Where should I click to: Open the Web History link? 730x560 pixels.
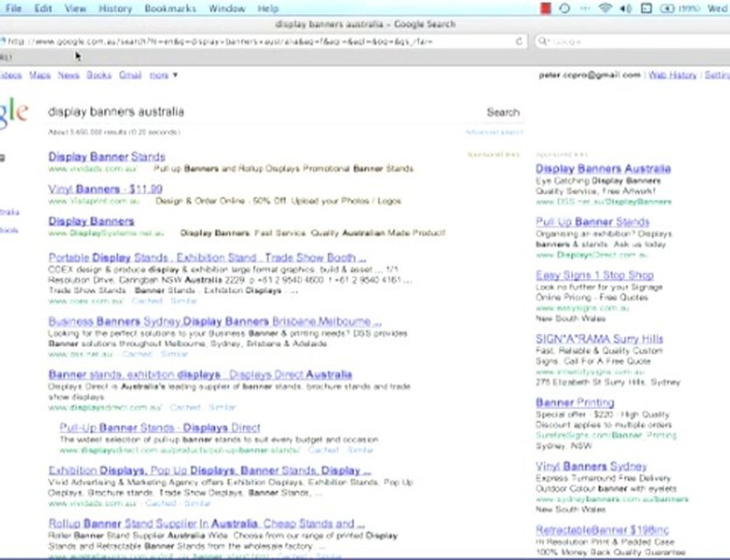(672, 75)
